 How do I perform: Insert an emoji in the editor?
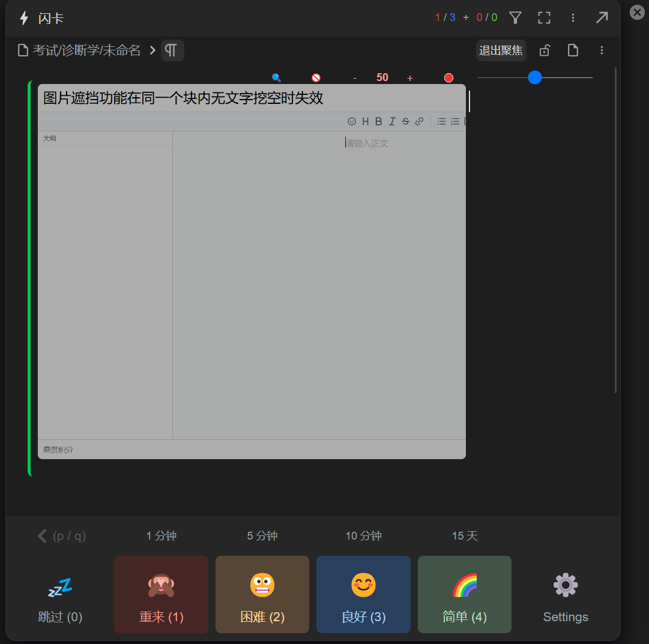click(x=352, y=121)
